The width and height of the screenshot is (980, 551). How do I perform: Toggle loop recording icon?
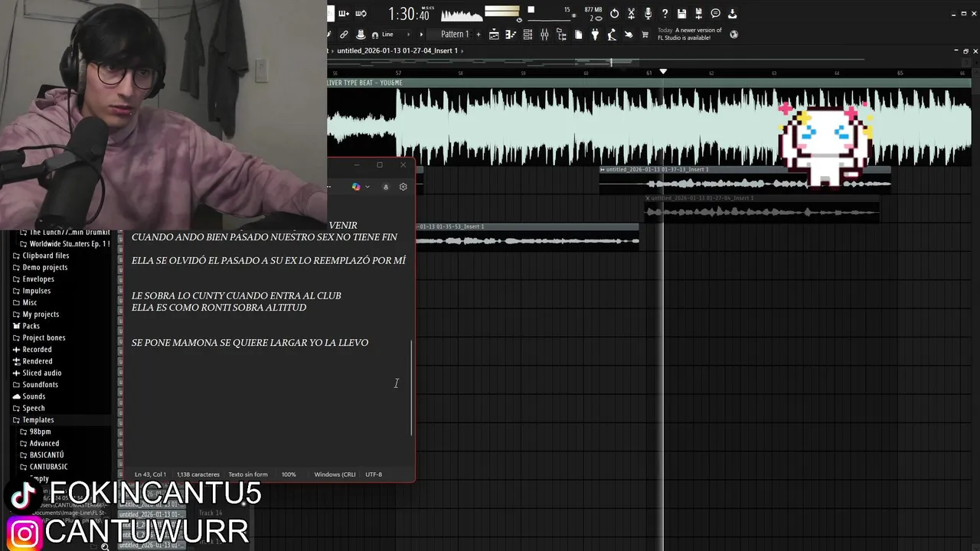tap(361, 13)
